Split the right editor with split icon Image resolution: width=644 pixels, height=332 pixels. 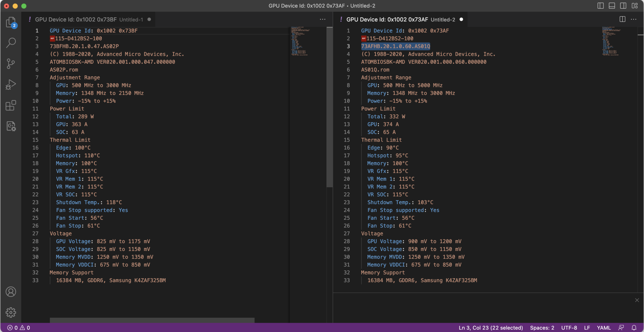coord(622,19)
